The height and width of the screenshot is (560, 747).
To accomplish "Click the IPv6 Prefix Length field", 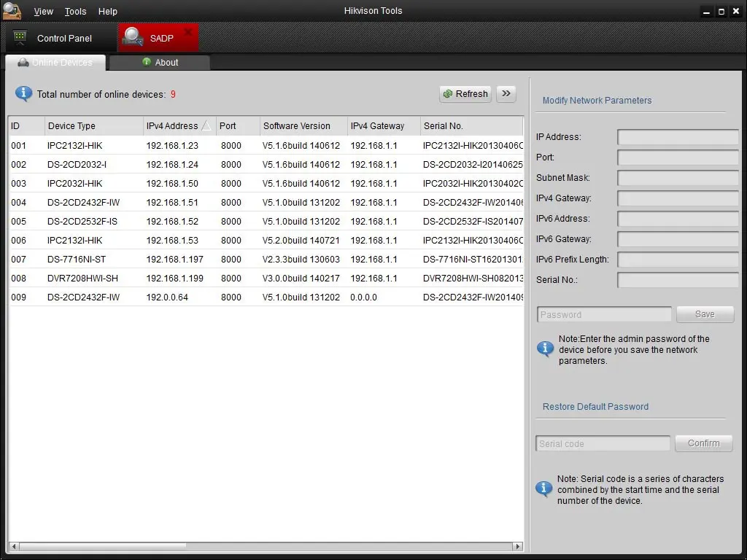I will (x=678, y=260).
